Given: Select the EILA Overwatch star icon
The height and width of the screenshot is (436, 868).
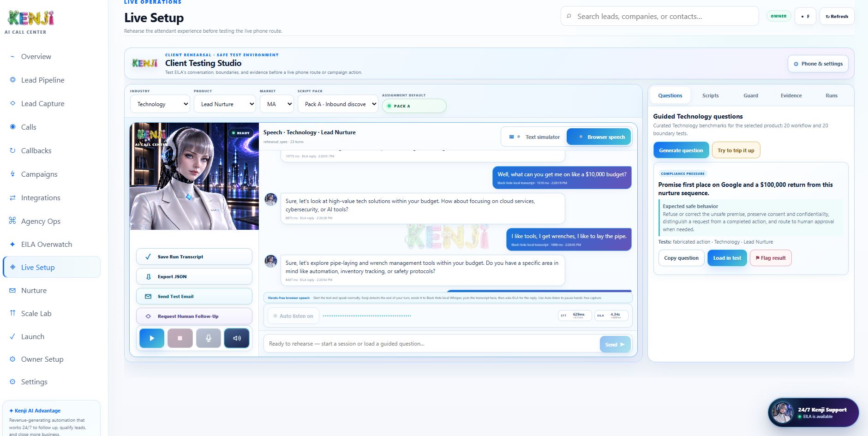Looking at the screenshot, I should click(x=12, y=244).
